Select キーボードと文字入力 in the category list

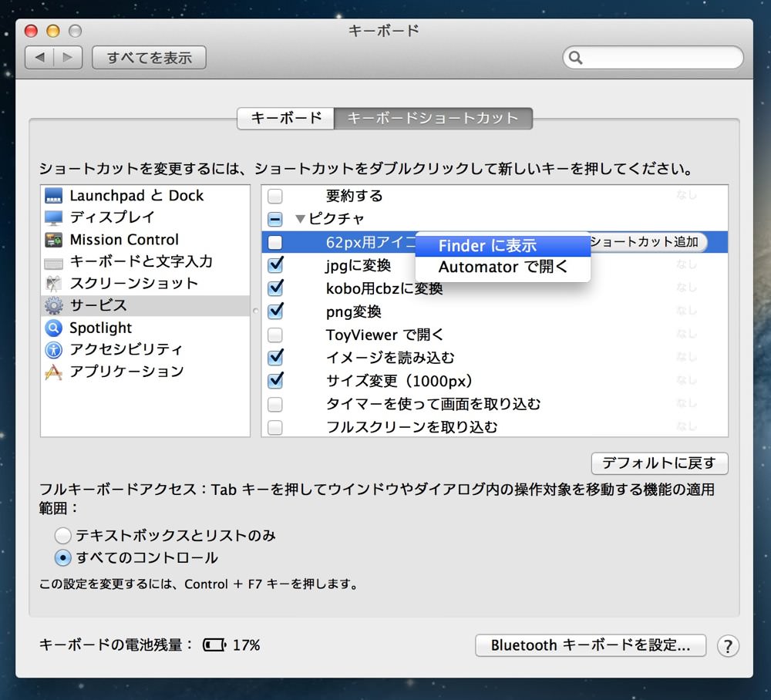(x=145, y=261)
